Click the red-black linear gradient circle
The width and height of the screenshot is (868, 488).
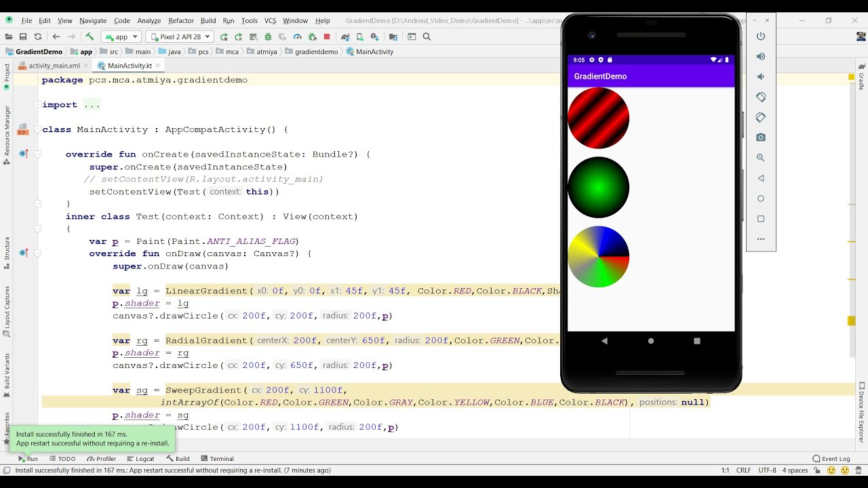[599, 118]
